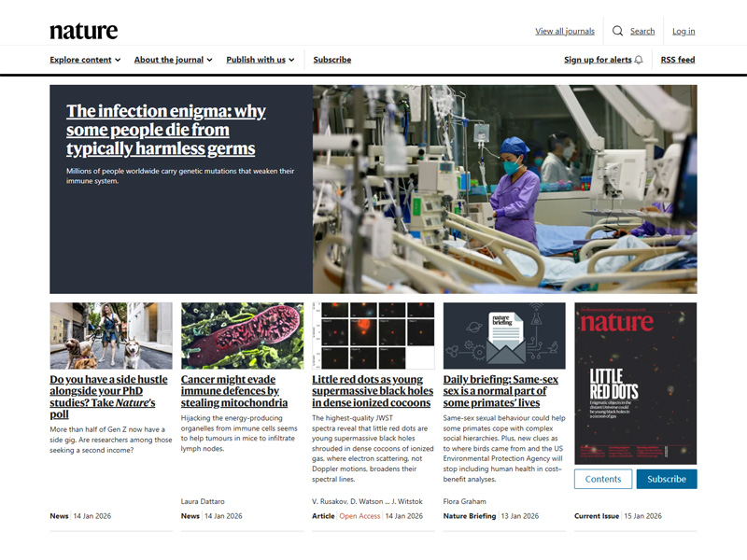Viewport: 747px width, 560px height.
Task: Click the alerts bell icon
Action: (639, 60)
